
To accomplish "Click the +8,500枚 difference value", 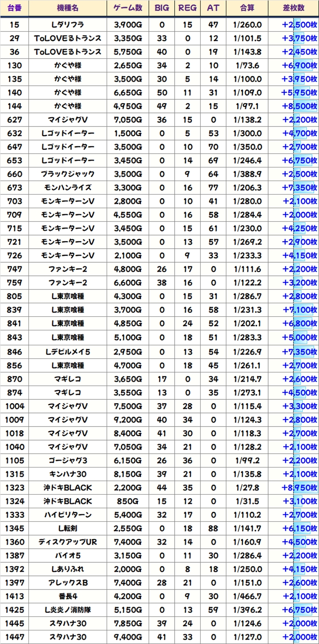I will pyautogui.click(x=299, y=106).
